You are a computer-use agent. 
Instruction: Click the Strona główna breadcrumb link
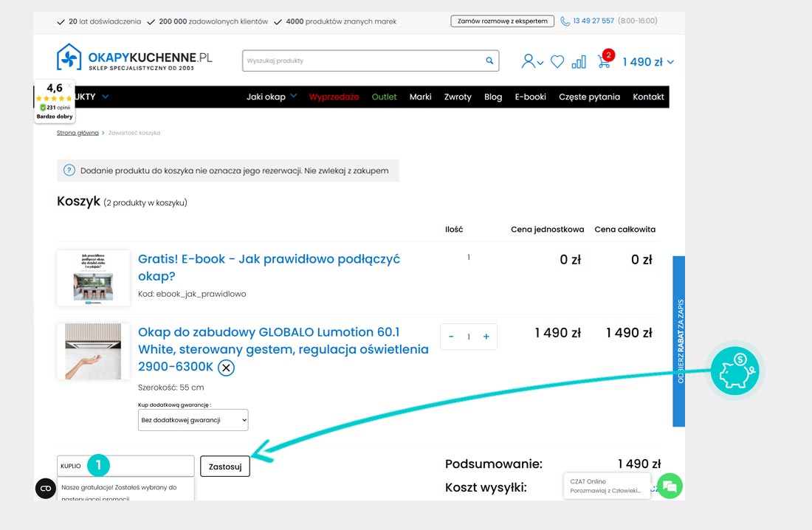pyautogui.click(x=78, y=133)
